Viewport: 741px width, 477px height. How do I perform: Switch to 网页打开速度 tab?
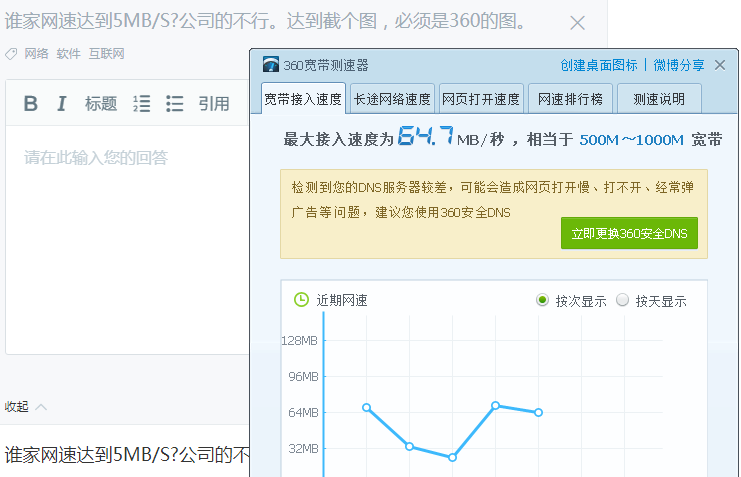coord(481,99)
